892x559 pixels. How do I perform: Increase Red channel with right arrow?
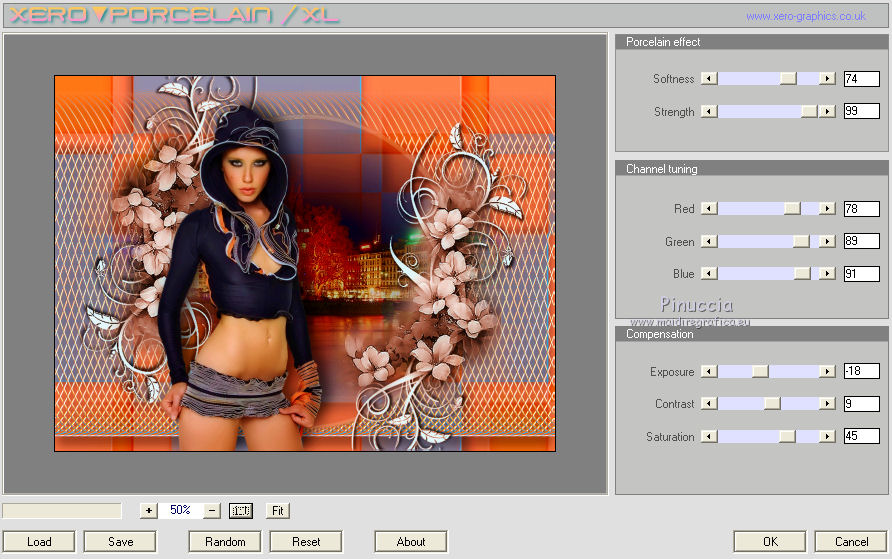pyautogui.click(x=827, y=209)
